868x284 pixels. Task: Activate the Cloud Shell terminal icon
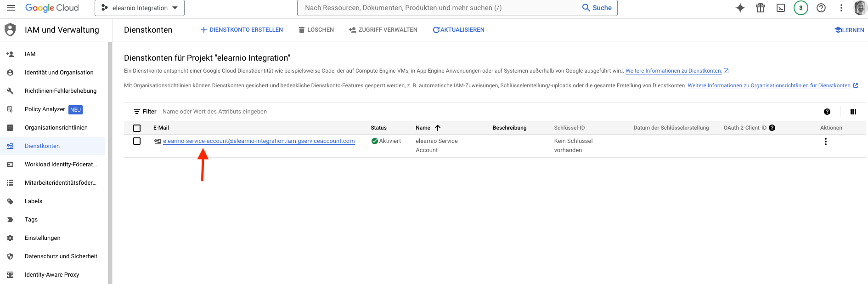coord(781,8)
